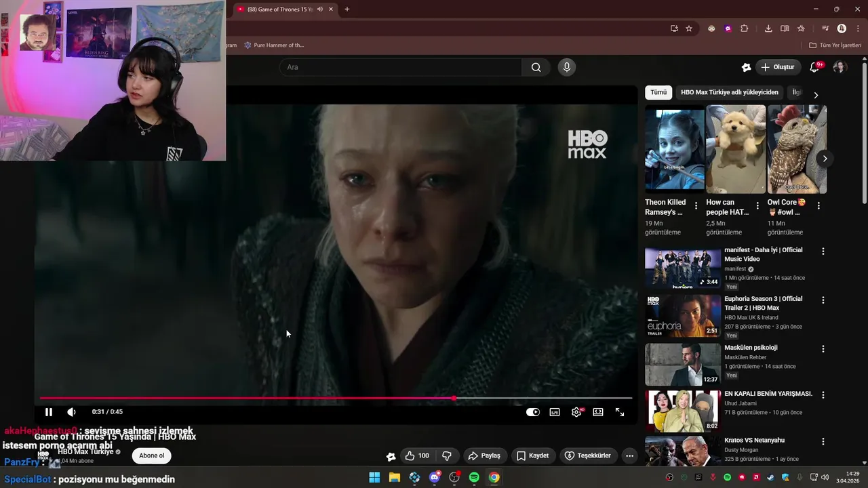Click the Oluştur create button
The width and height of the screenshot is (868, 488).
point(778,67)
